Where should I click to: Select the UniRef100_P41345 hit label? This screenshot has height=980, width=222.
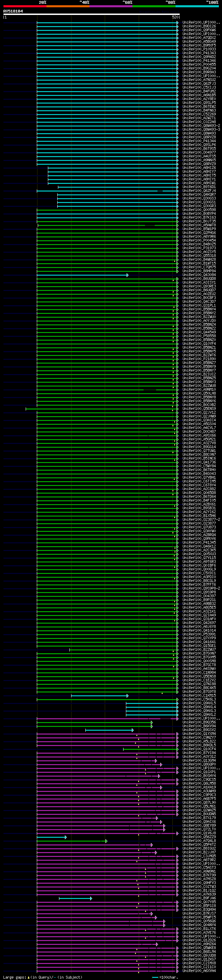(199, 543)
